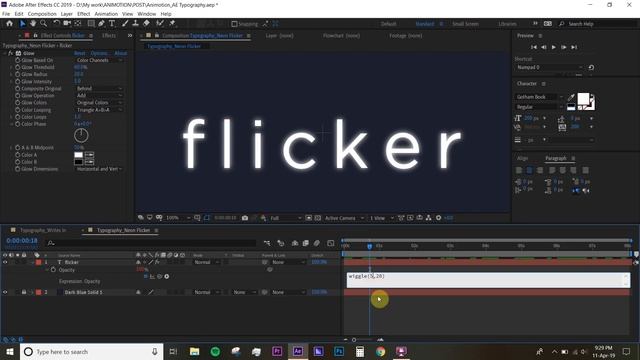Select the Horizontal Type tool

(x=111, y=24)
